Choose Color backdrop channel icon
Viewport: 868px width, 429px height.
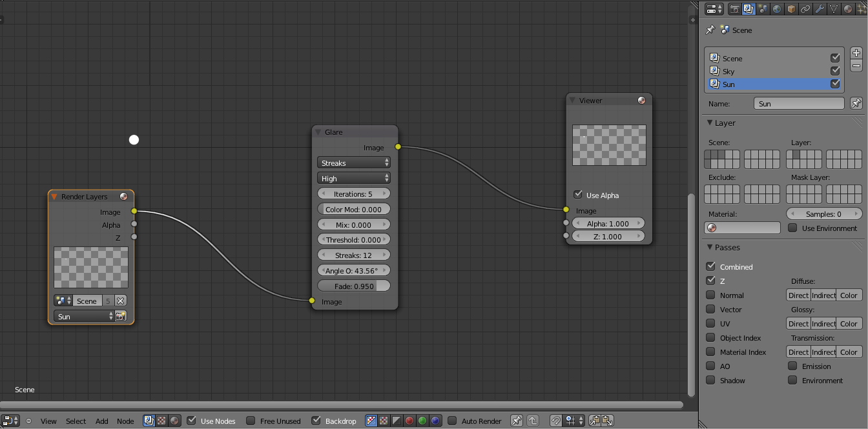(384, 421)
